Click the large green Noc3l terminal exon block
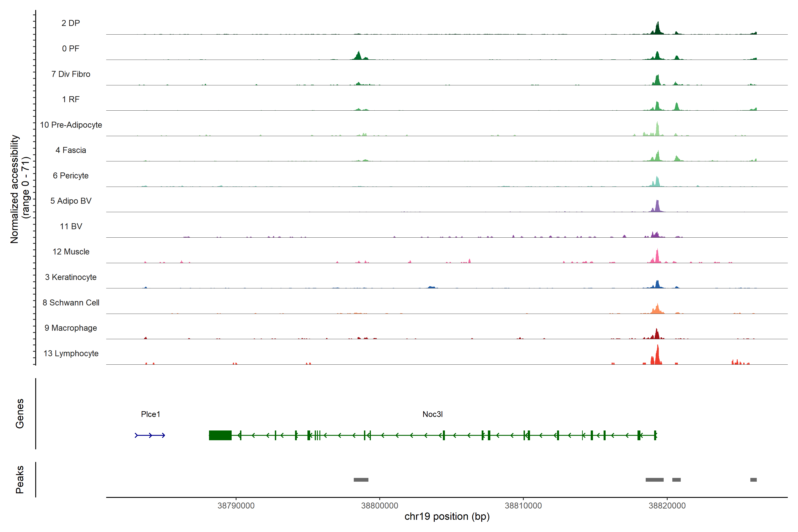 tap(220, 435)
